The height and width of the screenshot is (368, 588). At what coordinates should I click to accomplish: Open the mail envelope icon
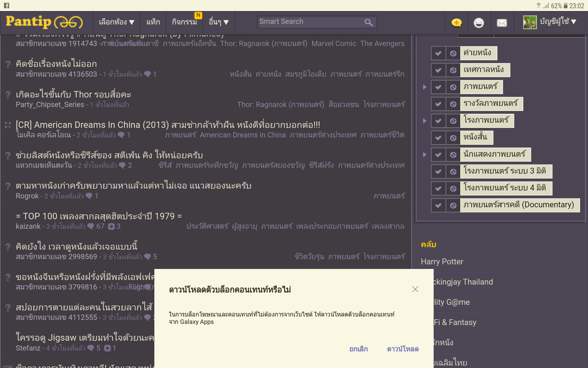(502, 23)
